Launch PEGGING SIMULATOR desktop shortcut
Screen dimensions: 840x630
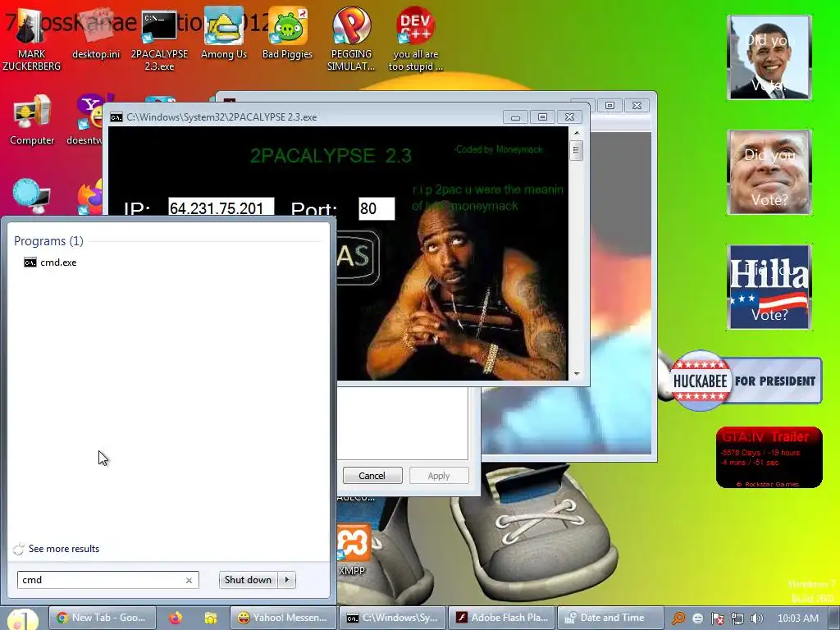click(351, 40)
